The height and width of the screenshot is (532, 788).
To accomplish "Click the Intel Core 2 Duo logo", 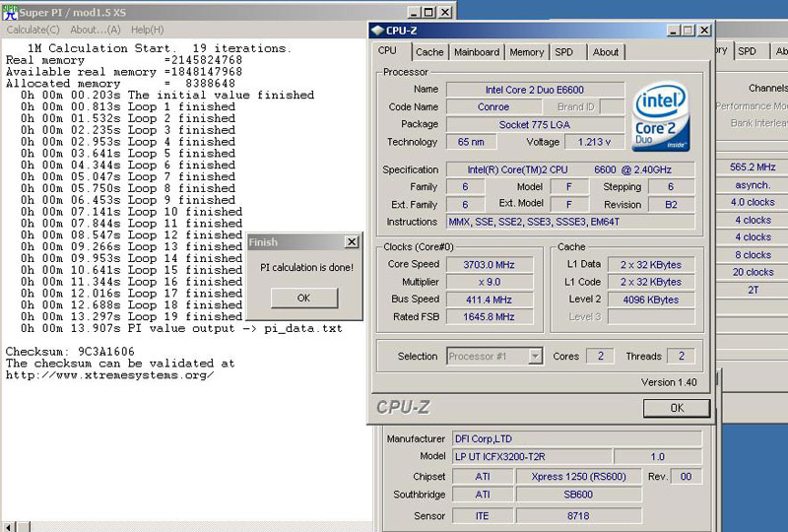I will pos(661,116).
